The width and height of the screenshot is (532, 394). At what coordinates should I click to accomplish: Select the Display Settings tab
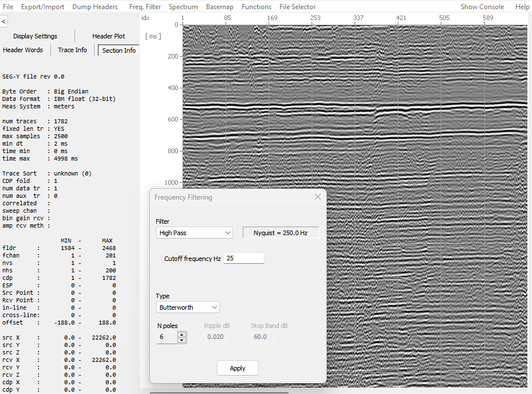(x=35, y=36)
